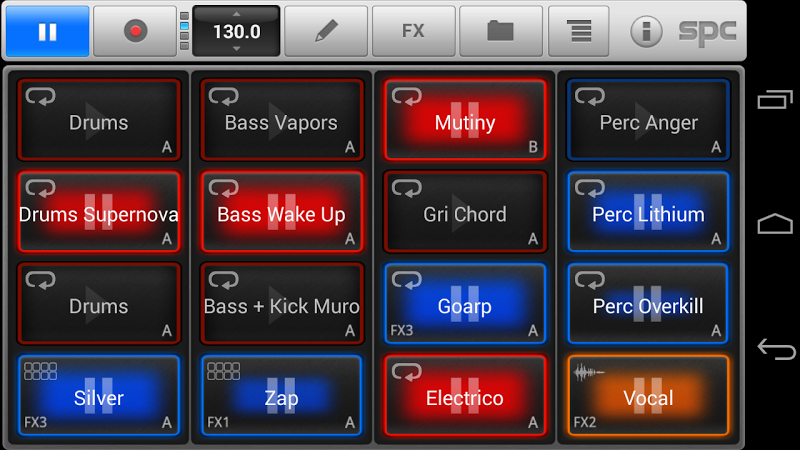Trigger the Gri Chord pad
The height and width of the screenshot is (450, 800).
465,212
